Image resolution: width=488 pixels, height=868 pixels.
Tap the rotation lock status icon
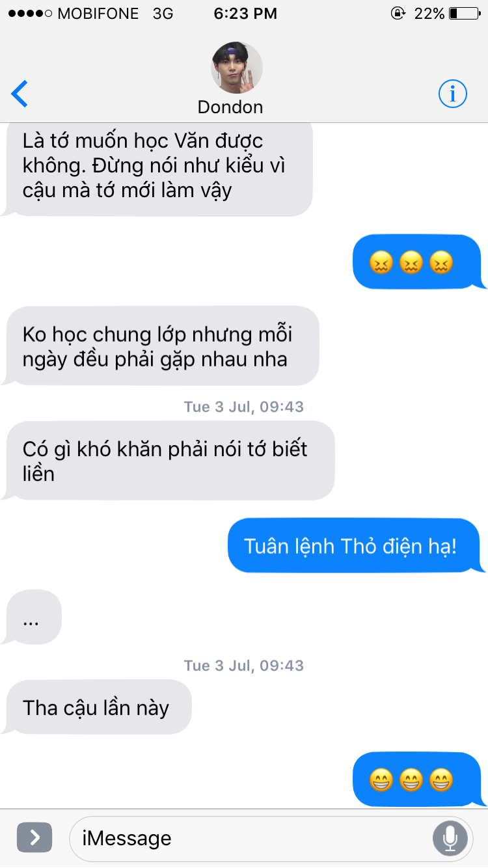(x=398, y=13)
